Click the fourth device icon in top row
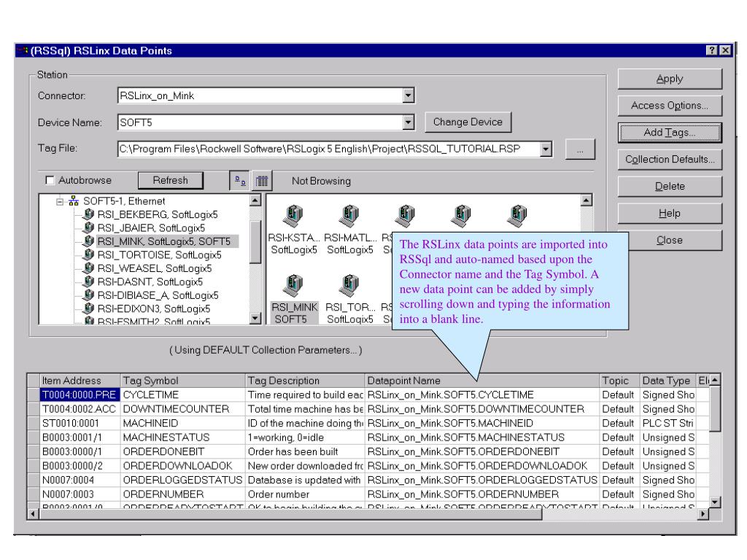747x560 pixels. (x=461, y=216)
